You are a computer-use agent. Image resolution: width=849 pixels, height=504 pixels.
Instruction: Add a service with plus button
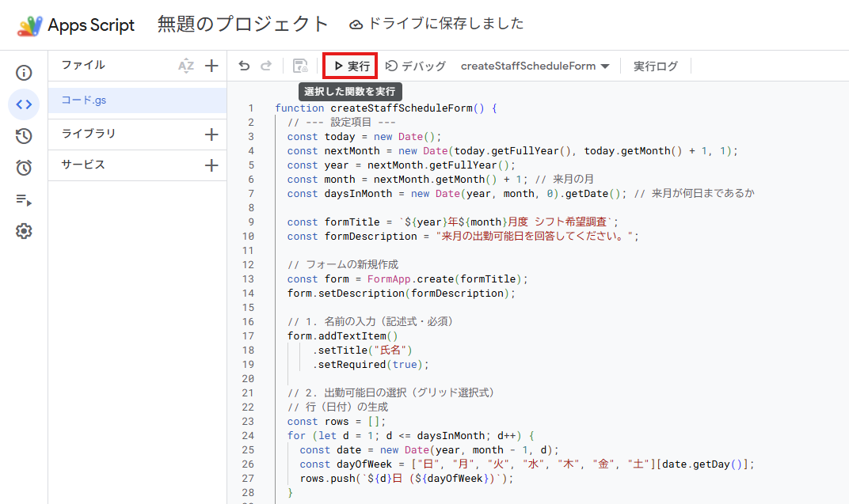pyautogui.click(x=211, y=165)
